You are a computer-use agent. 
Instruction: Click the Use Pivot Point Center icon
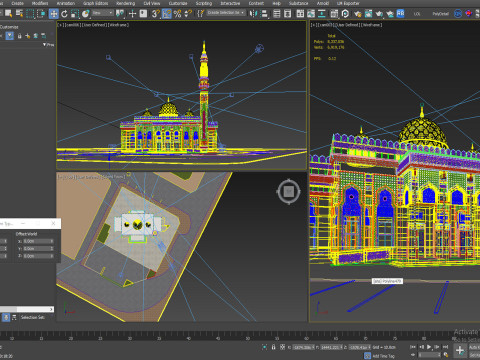pos(120,14)
